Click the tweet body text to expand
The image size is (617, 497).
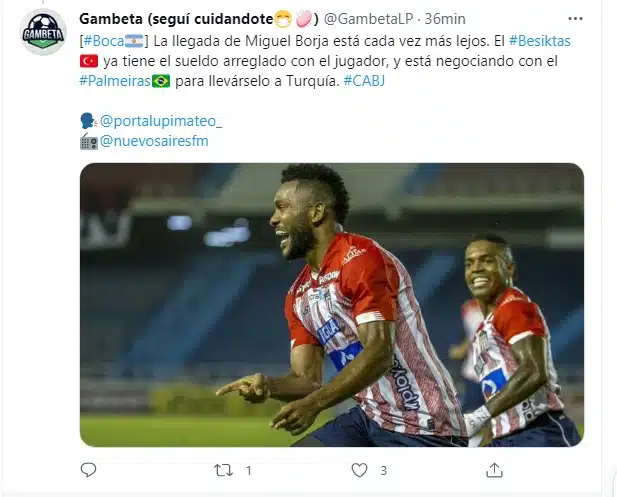tap(325, 61)
